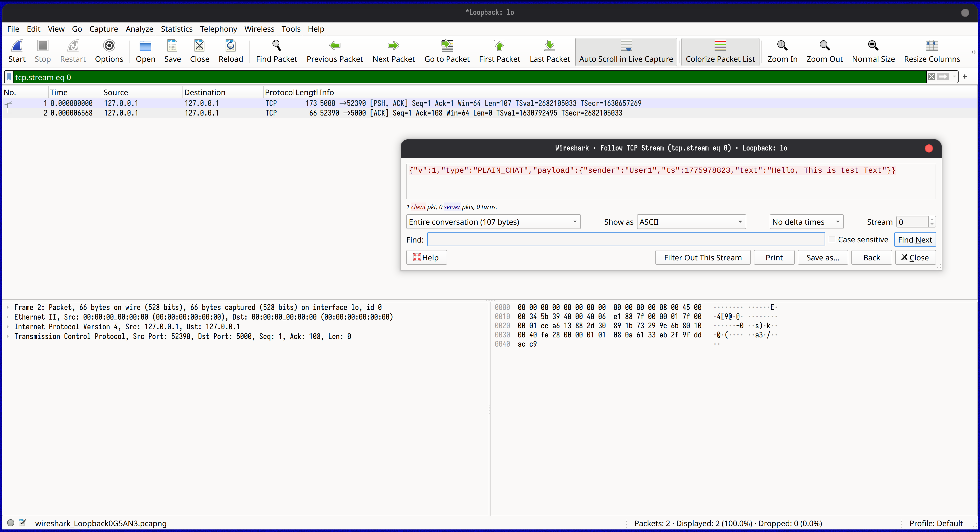Open the Statistics menu
Viewport: 980px width, 532px height.
177,29
